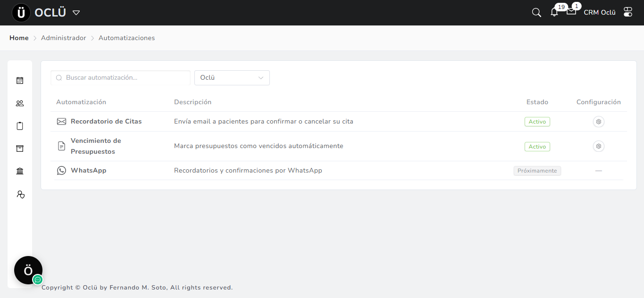Open the Oclü clinic dropdown selector
The width and height of the screenshot is (644, 298).
(232, 78)
